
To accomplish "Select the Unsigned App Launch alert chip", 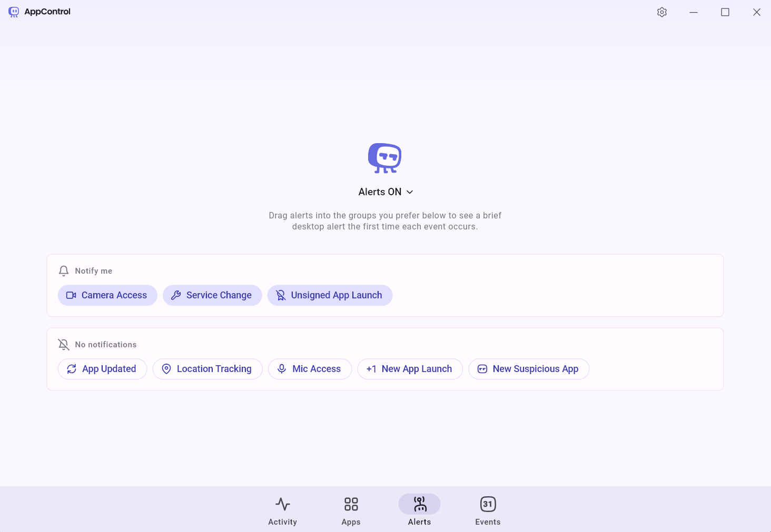I will tap(330, 295).
